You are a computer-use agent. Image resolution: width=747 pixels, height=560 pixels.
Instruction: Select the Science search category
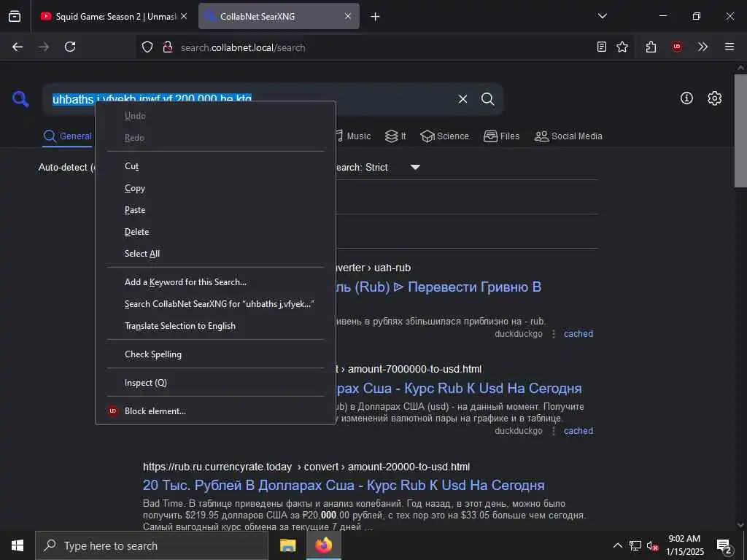pyautogui.click(x=444, y=136)
